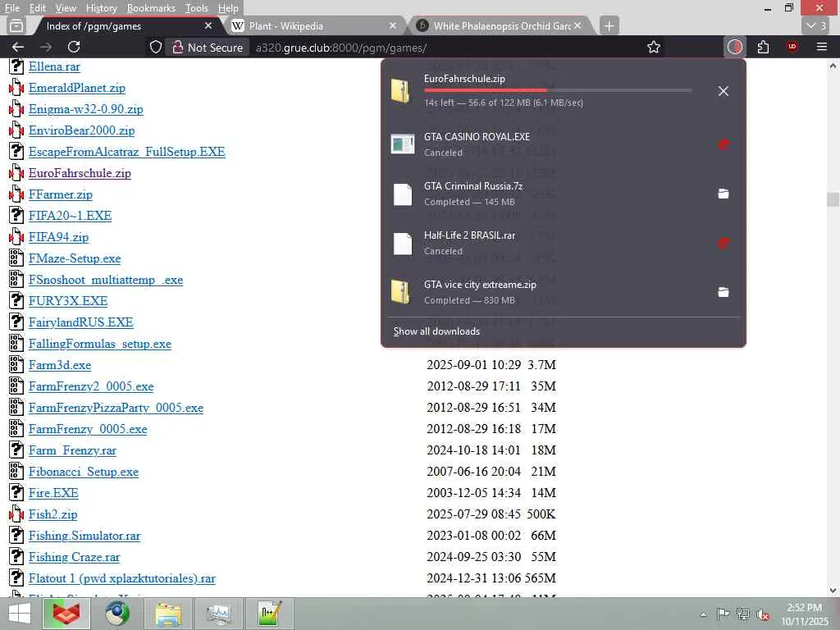The width and height of the screenshot is (840, 630).
Task: Open the extensions puzzle icon
Action: [x=764, y=47]
